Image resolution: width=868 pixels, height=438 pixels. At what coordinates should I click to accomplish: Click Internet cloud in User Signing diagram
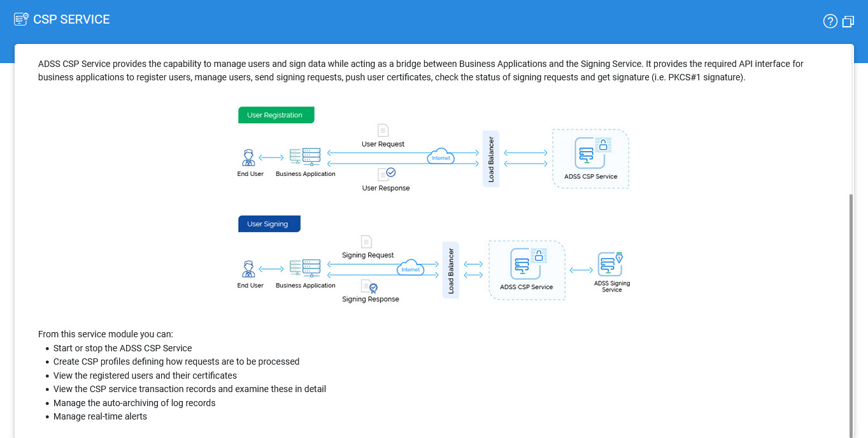pyautogui.click(x=411, y=267)
